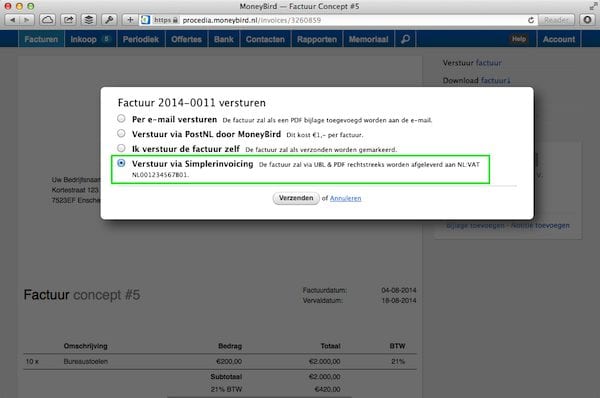Click the Safari back arrow button
This screenshot has height=398, width=600.
coord(12,20)
